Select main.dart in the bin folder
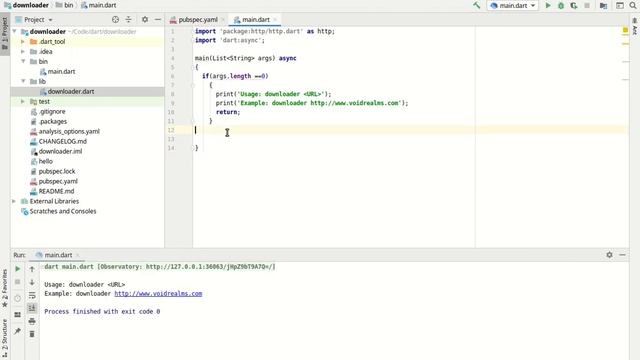Image resolution: width=640 pixels, height=360 pixels. [58, 71]
